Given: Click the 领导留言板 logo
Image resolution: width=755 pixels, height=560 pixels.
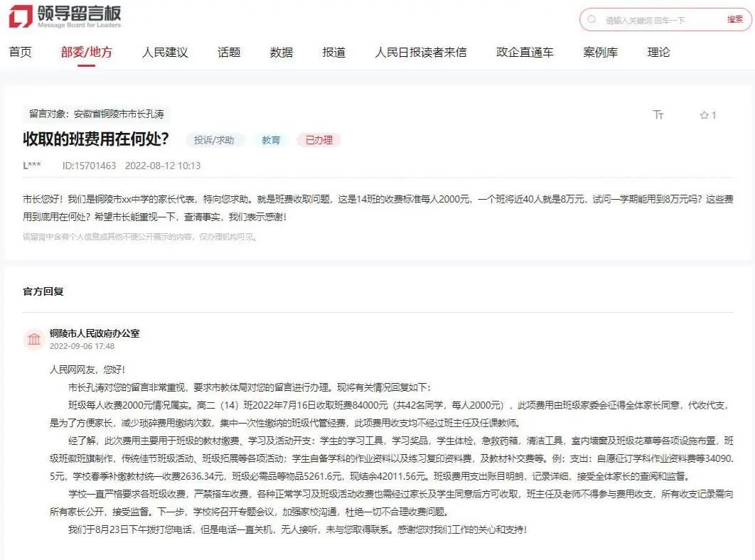Looking at the screenshot, I should [64, 18].
